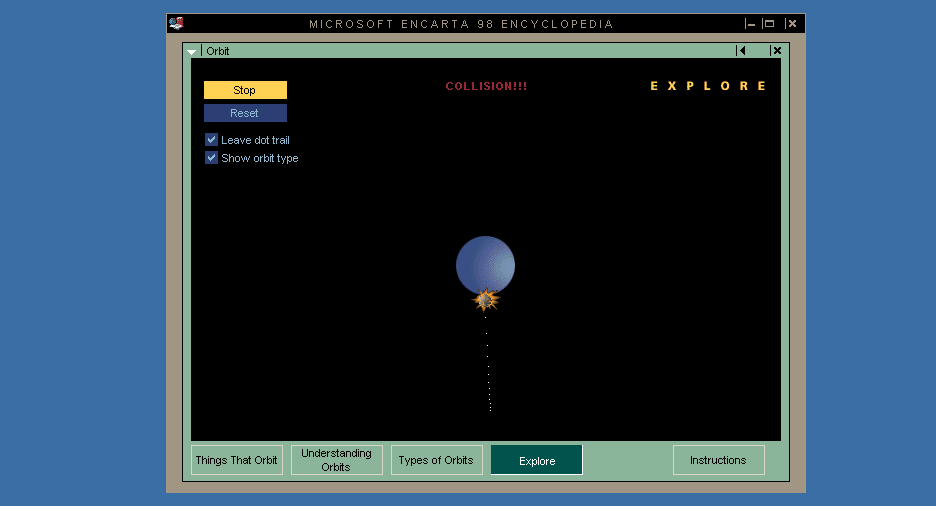Screen dimensions: 936x506
Task: Click the blue planet in the simulation
Action: tap(485, 264)
